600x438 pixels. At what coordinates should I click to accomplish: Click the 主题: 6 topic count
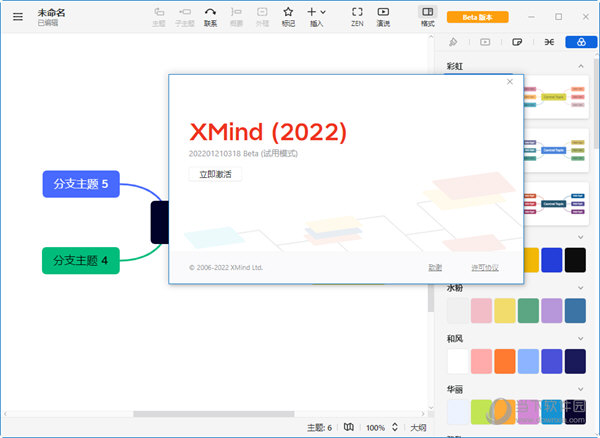[319, 428]
